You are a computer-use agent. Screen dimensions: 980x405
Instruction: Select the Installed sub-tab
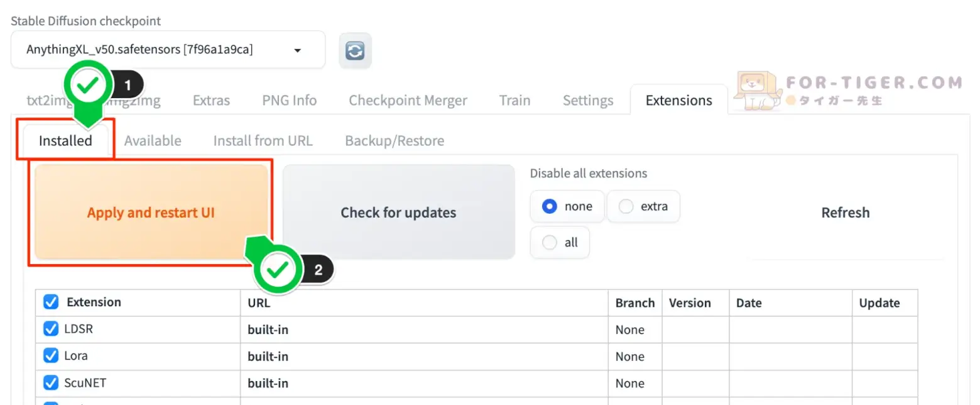click(x=65, y=141)
